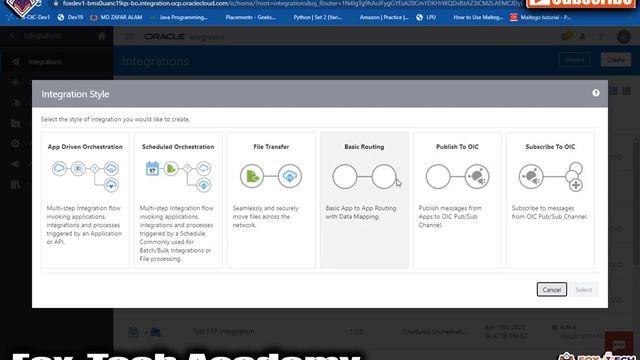Open the LPU bookmark
This screenshot has width=640, height=360.
point(426,18)
